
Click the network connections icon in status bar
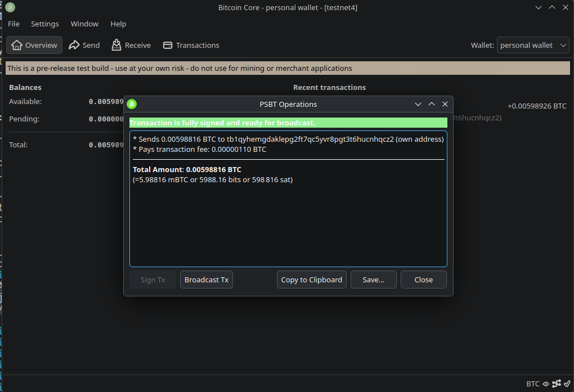[557, 384]
